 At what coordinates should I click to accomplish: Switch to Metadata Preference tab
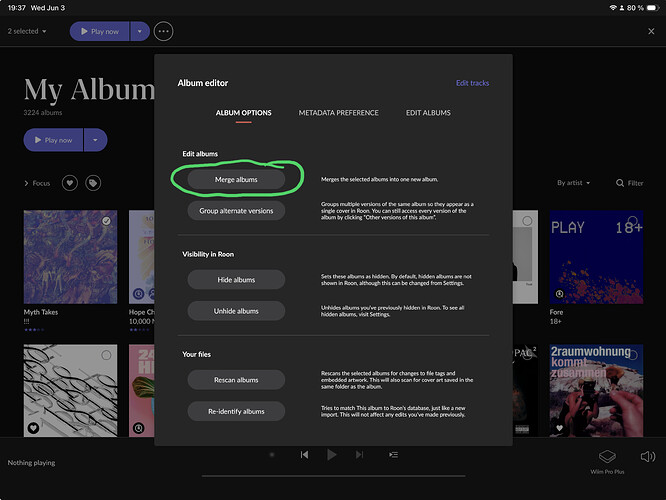(x=339, y=113)
